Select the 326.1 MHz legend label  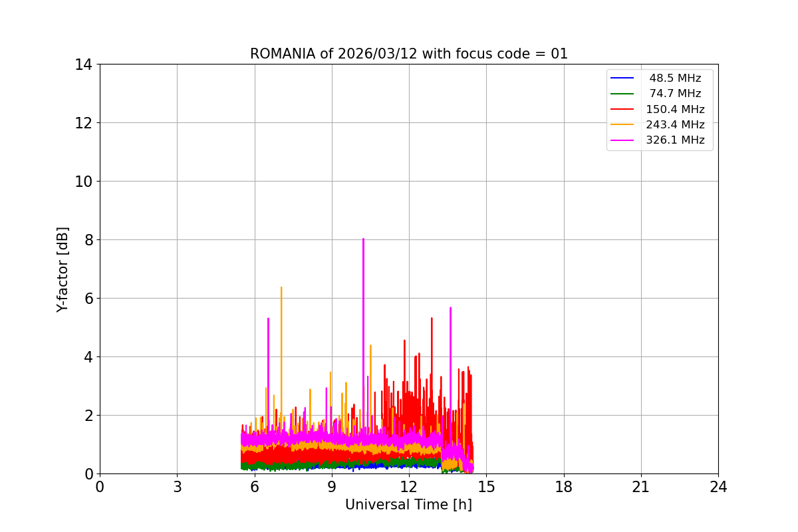coord(675,140)
